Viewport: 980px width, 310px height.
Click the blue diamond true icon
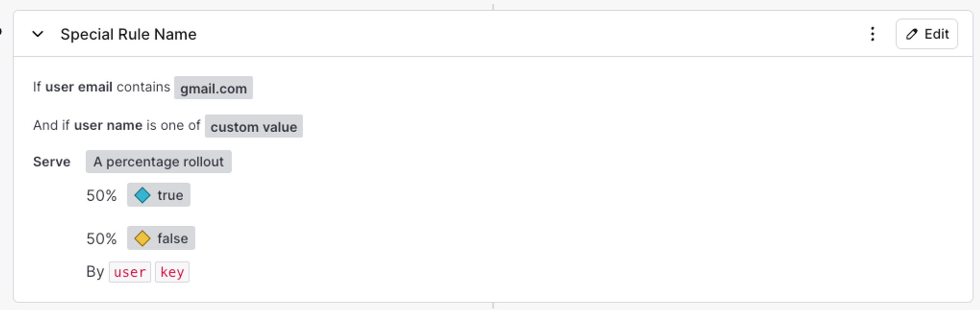tap(142, 195)
